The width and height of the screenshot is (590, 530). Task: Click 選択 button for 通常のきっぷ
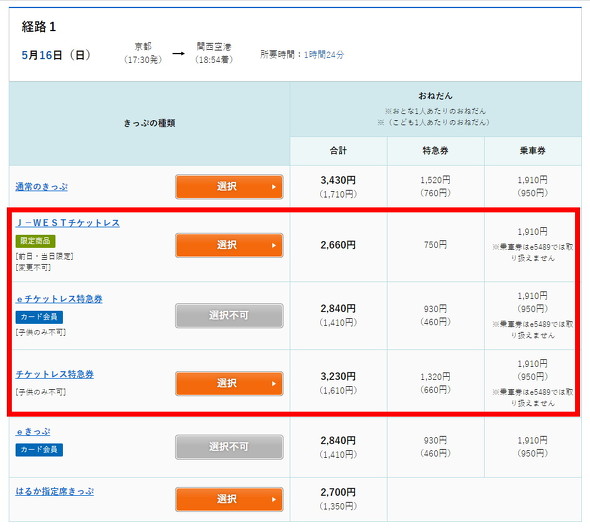coord(229,187)
